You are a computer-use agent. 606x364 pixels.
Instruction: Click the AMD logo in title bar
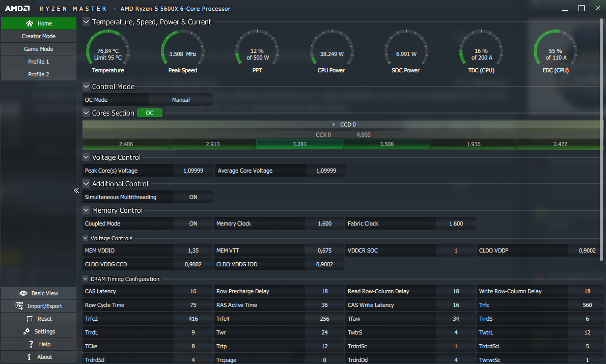coord(17,9)
